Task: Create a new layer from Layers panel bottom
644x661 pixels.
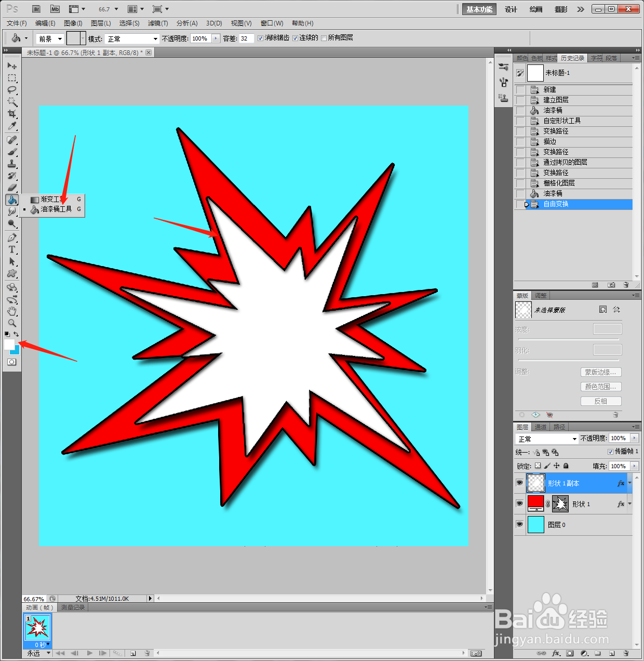Action: click(x=612, y=653)
